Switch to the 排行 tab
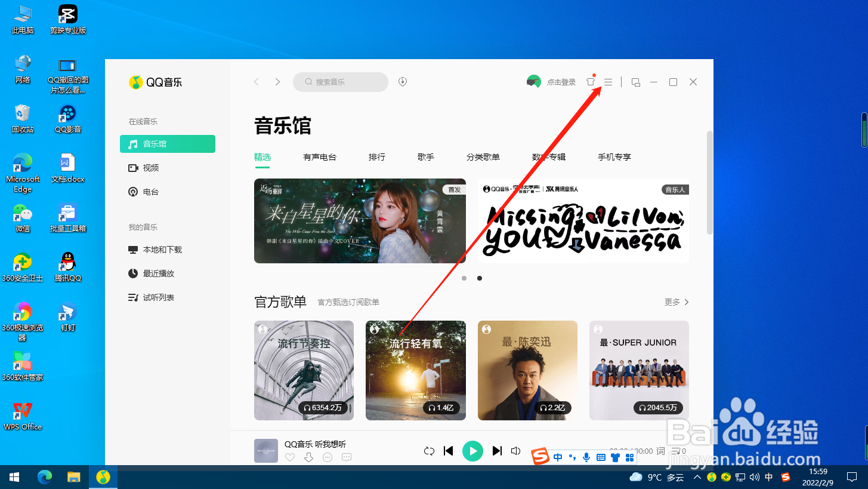The width and height of the screenshot is (868, 489). pos(377,157)
